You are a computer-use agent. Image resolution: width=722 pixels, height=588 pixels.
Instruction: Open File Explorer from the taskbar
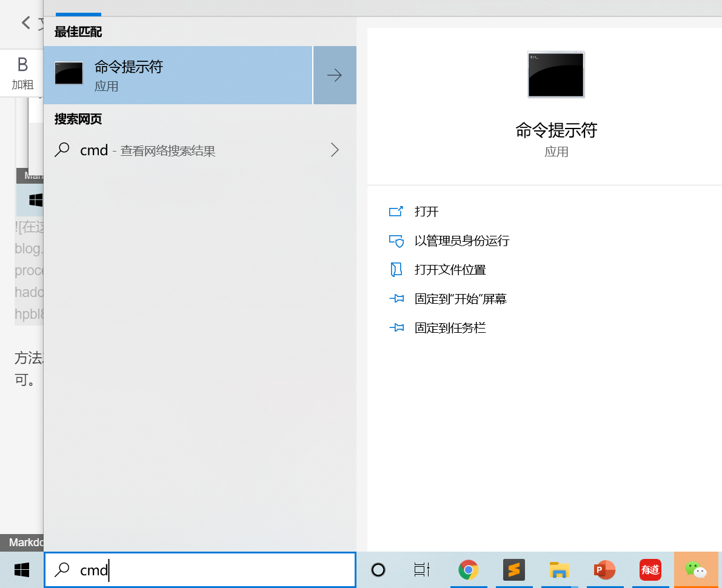point(559,570)
